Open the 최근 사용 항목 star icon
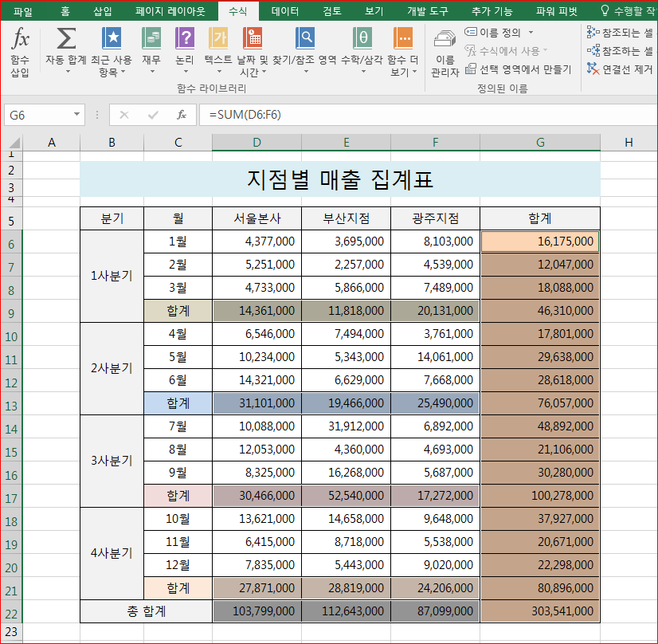Screen dimensions: 658x644 click(112, 38)
